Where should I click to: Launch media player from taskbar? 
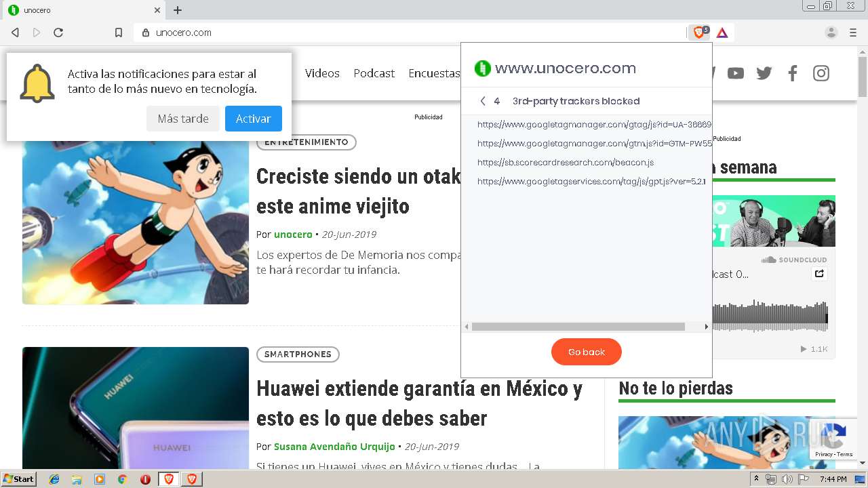click(x=100, y=479)
